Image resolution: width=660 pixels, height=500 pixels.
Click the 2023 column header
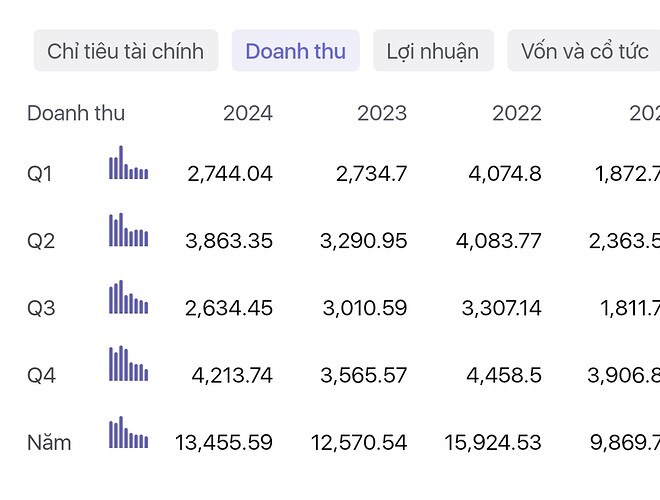[382, 113]
